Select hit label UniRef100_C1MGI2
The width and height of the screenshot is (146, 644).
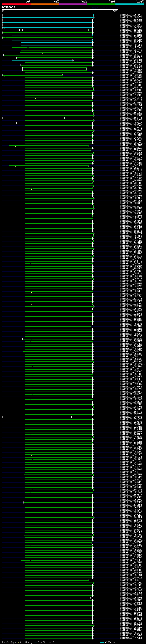coord(131,55)
